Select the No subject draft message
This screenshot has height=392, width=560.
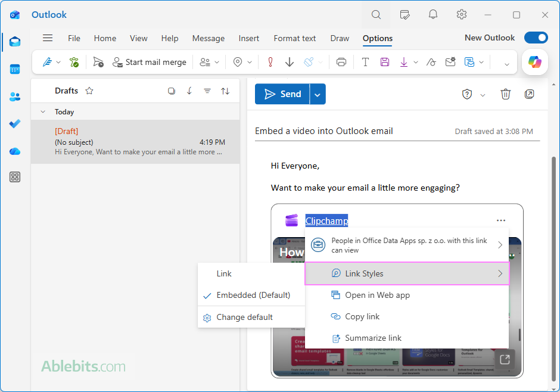135,142
